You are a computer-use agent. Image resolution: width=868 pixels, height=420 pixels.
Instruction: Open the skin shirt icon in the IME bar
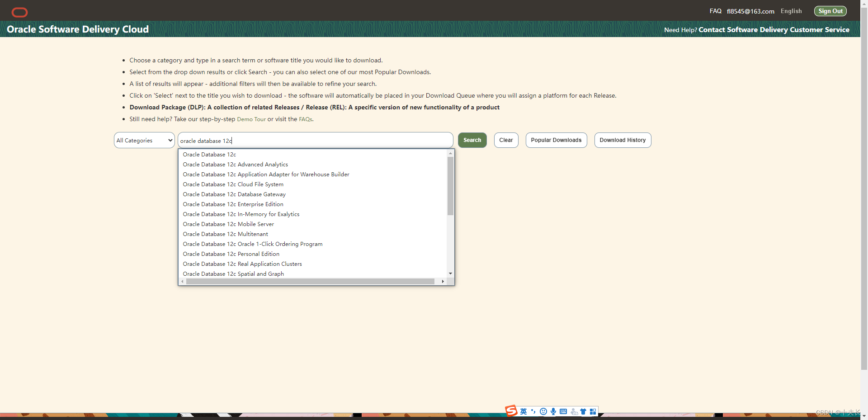(x=583, y=411)
